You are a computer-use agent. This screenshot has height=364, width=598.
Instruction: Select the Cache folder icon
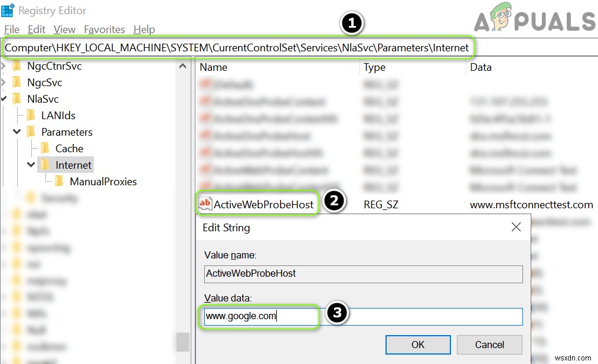(45, 148)
